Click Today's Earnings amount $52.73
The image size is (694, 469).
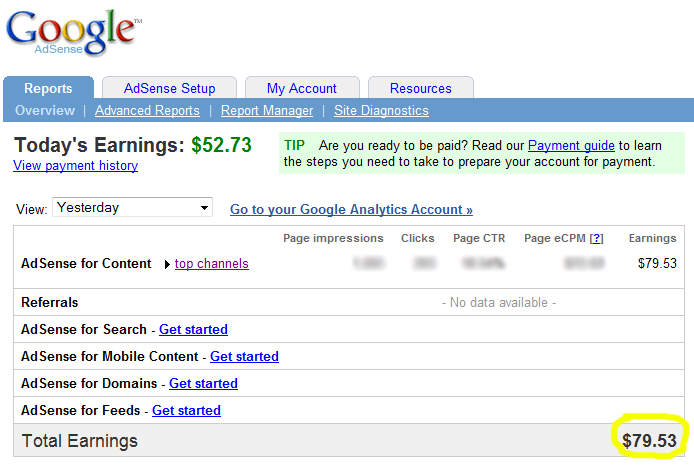click(221, 145)
